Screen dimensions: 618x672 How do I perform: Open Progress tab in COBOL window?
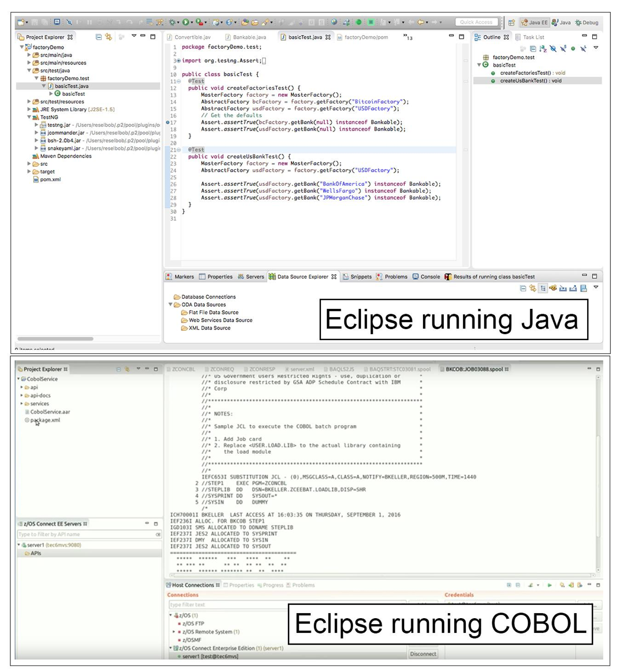point(270,585)
